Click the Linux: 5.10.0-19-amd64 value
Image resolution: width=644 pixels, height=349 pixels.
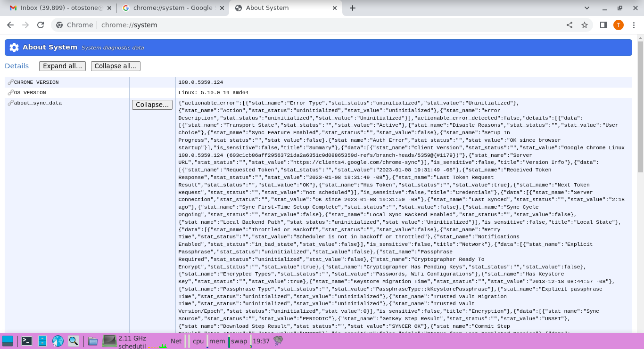[213, 93]
